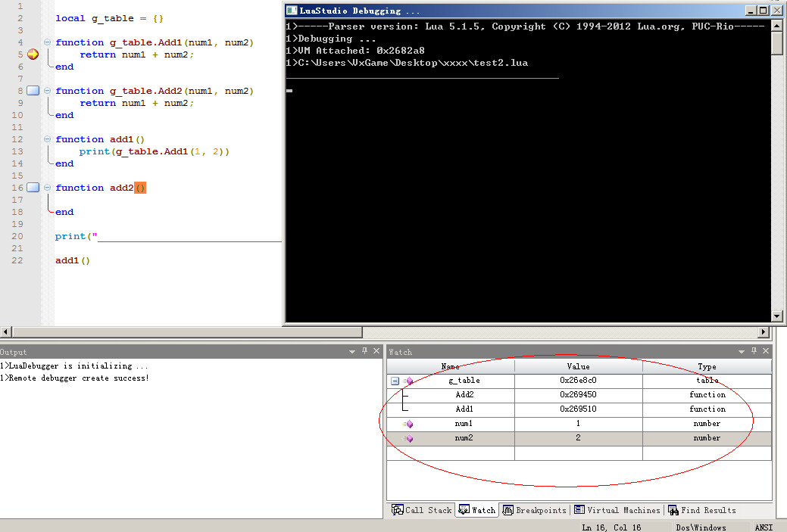
Task: Click the num2 value cell showing 2
Action: (578, 438)
